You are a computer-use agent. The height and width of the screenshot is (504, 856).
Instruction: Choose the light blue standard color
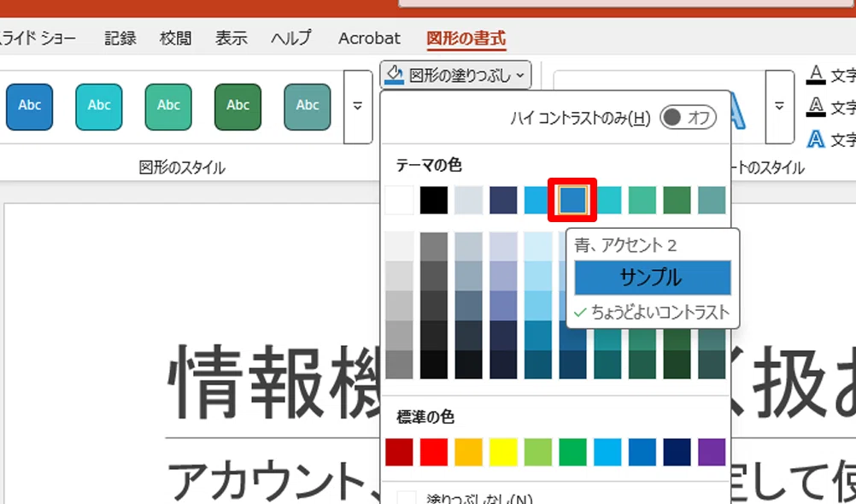coord(607,452)
